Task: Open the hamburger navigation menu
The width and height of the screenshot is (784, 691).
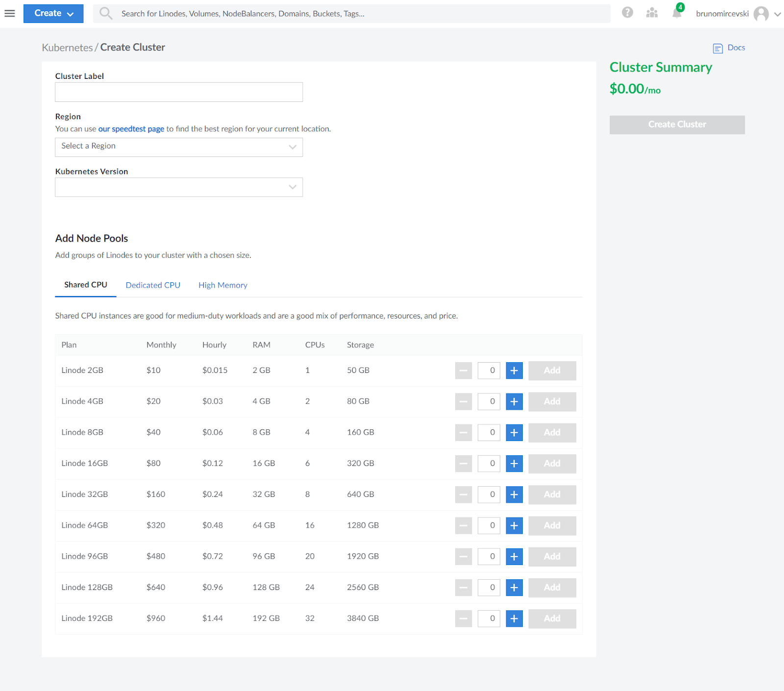Action: point(10,13)
